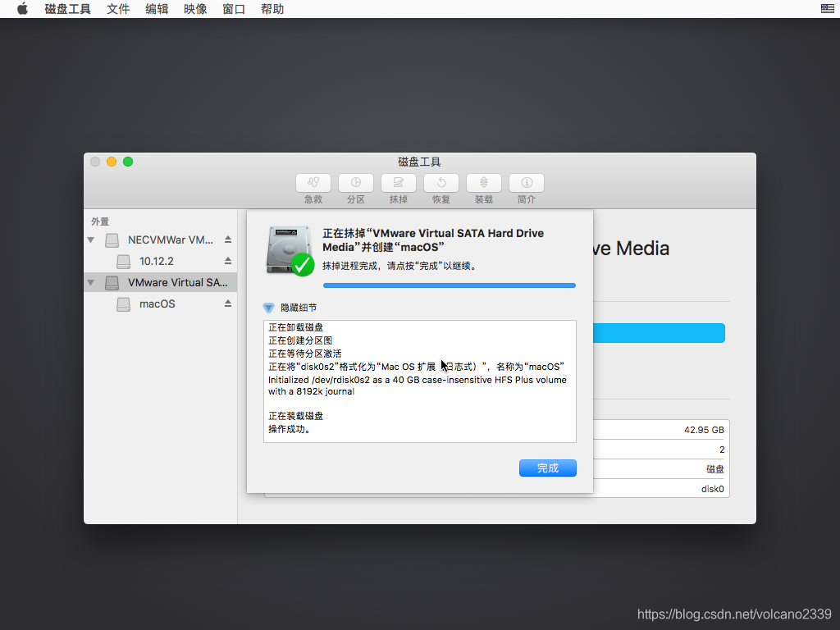Image resolution: width=840 pixels, height=630 pixels.
Task: Open the 映像 menu
Action: click(195, 9)
